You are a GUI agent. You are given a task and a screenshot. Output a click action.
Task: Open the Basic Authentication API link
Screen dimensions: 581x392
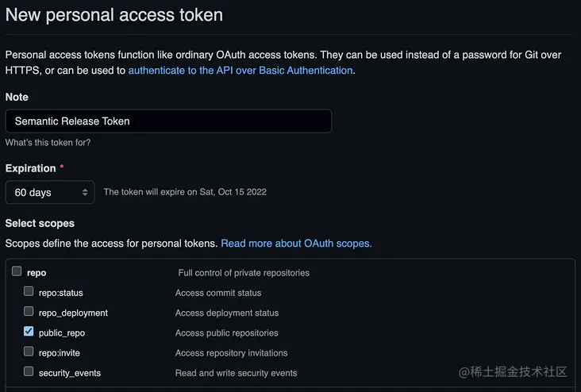[x=240, y=71]
